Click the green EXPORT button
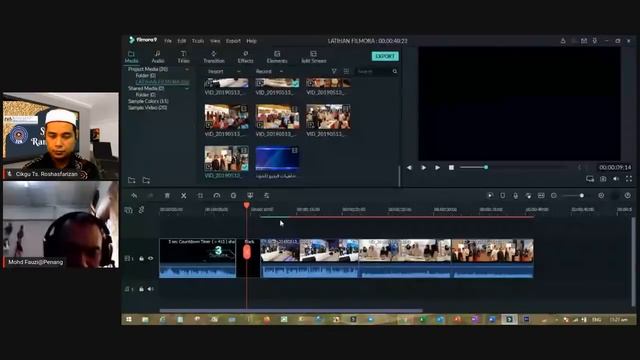Viewport: 640px width, 360px height. [385, 56]
